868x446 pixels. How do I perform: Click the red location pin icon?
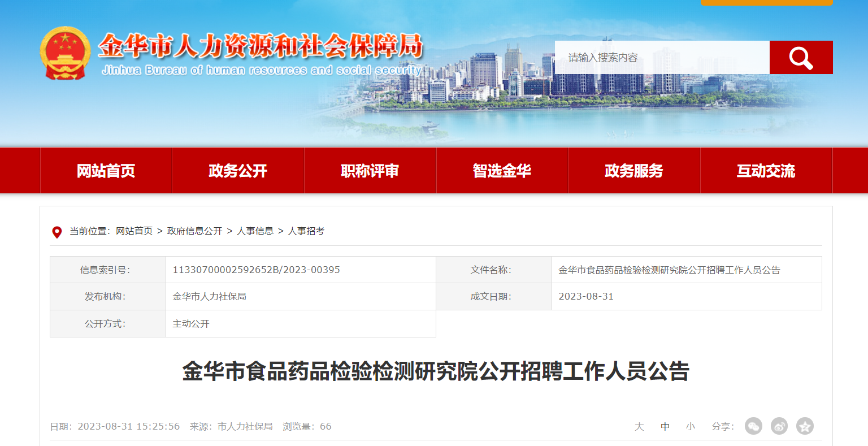[x=57, y=232]
